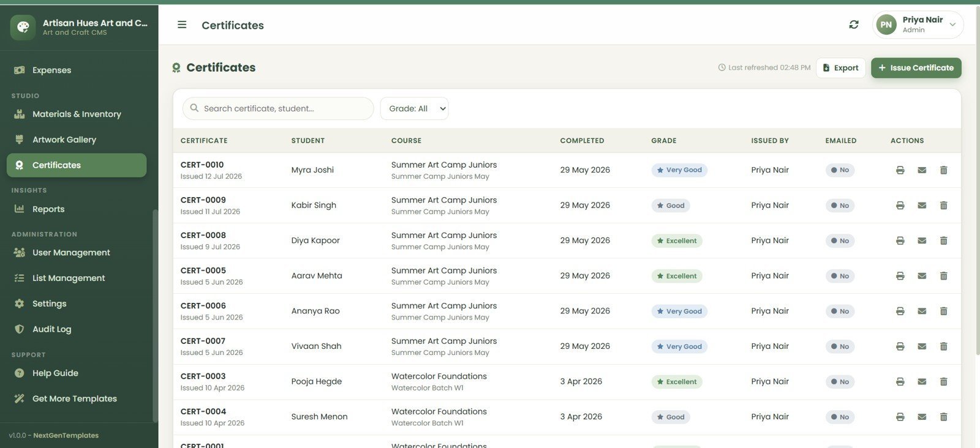
Task: Click the GRADE column header
Action: coord(664,141)
